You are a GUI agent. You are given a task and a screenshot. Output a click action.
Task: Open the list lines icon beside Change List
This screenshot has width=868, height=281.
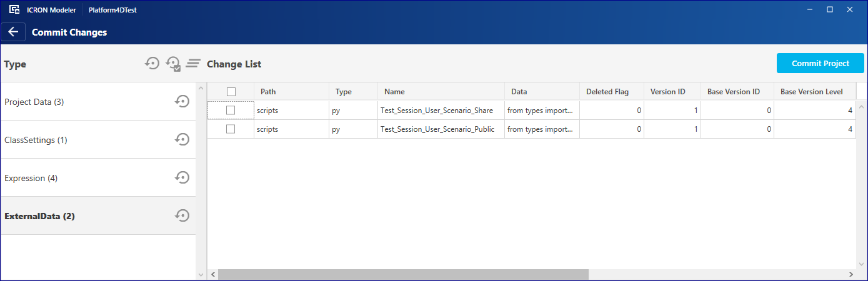coord(193,64)
